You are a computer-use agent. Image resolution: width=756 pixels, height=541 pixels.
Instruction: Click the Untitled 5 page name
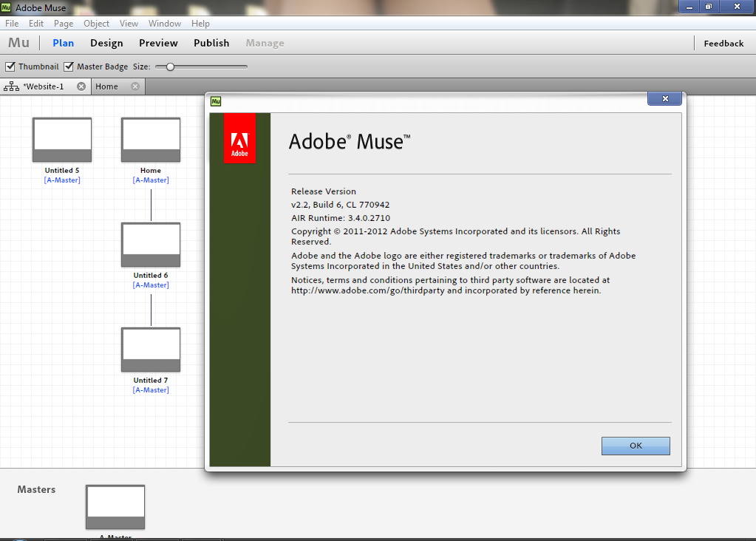click(62, 170)
